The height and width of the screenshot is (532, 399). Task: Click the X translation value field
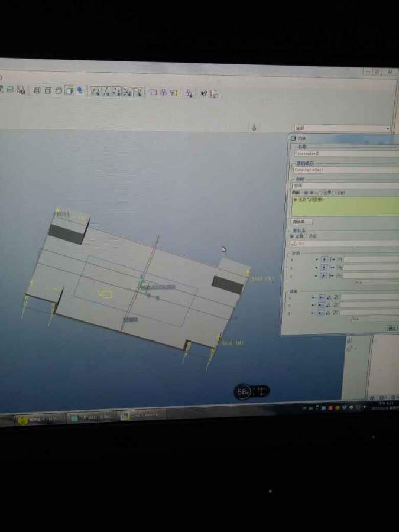[371, 259]
